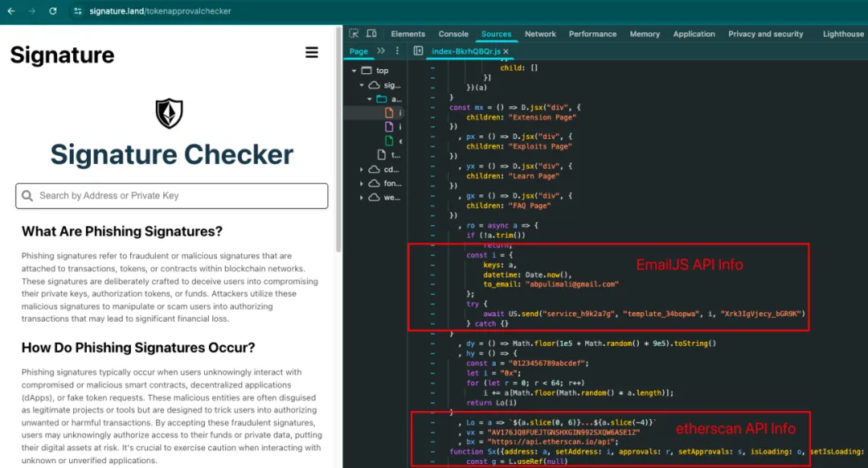Expand the cd... domain tree node
Screen dimensions: 868x468
362,170
